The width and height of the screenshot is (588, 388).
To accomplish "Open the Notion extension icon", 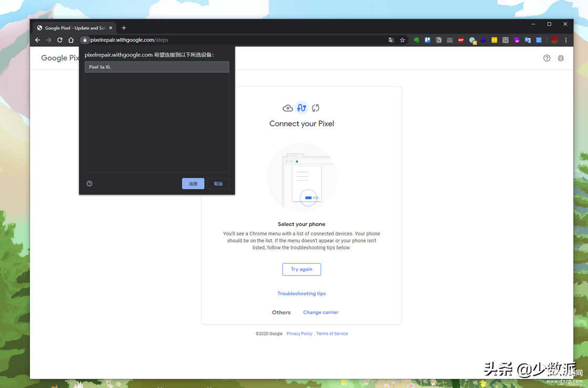I will click(438, 40).
